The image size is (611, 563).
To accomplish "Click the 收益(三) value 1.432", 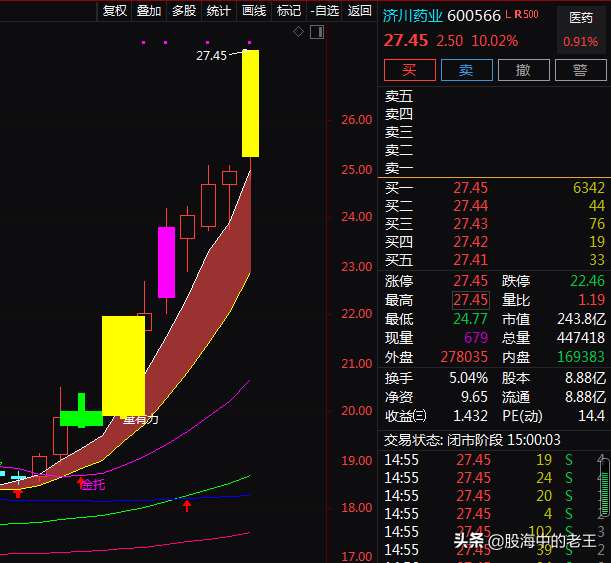I will 470,416.
